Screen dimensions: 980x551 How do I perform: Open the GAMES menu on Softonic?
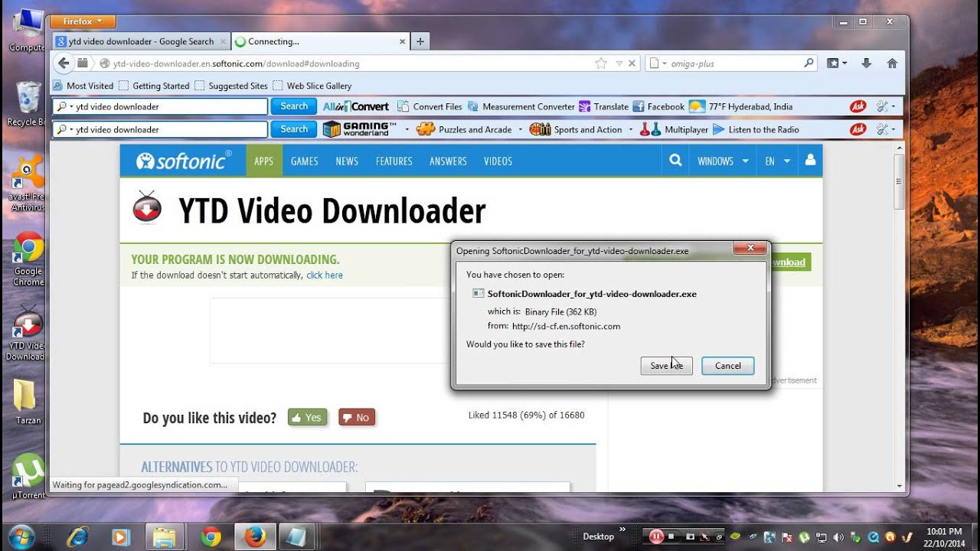[304, 161]
